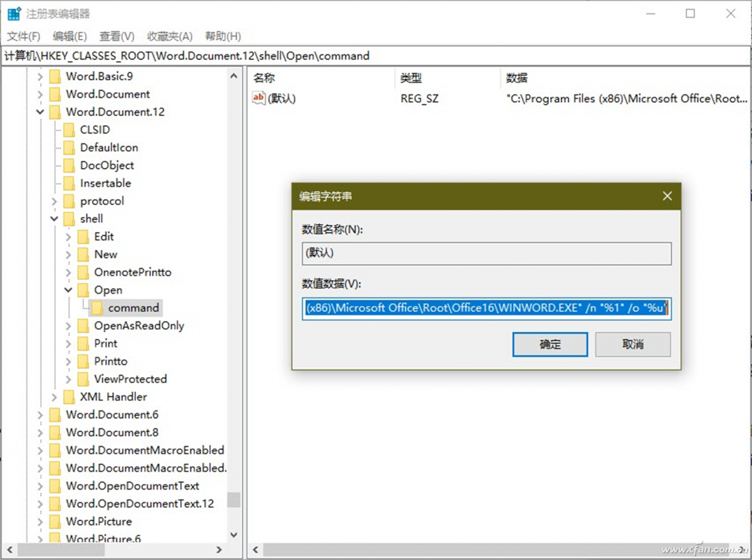Collapse the Word.Document.12 tree node
Image resolution: width=752 pixels, height=560 pixels.
coord(40,112)
